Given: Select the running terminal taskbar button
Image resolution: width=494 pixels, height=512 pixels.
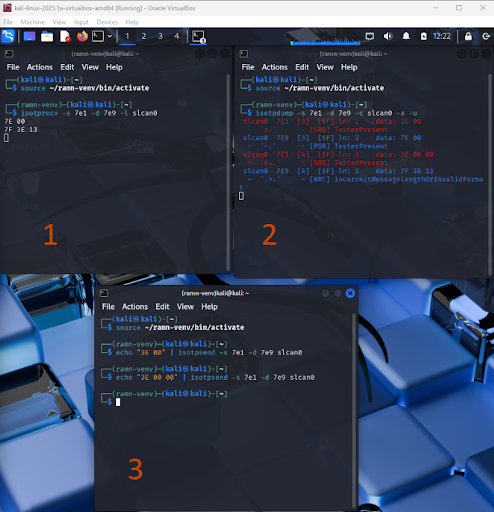Looking at the screenshot, I should 199,36.
